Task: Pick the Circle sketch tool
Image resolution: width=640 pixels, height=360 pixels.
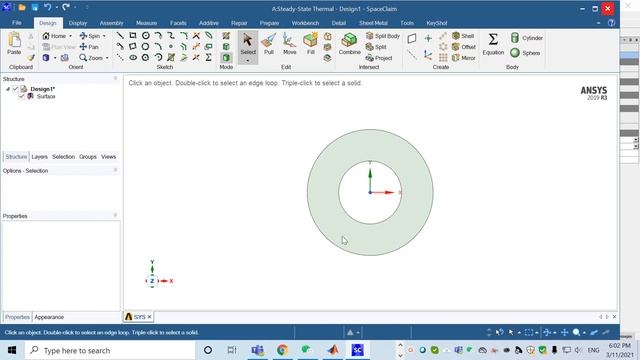Action: click(x=145, y=36)
